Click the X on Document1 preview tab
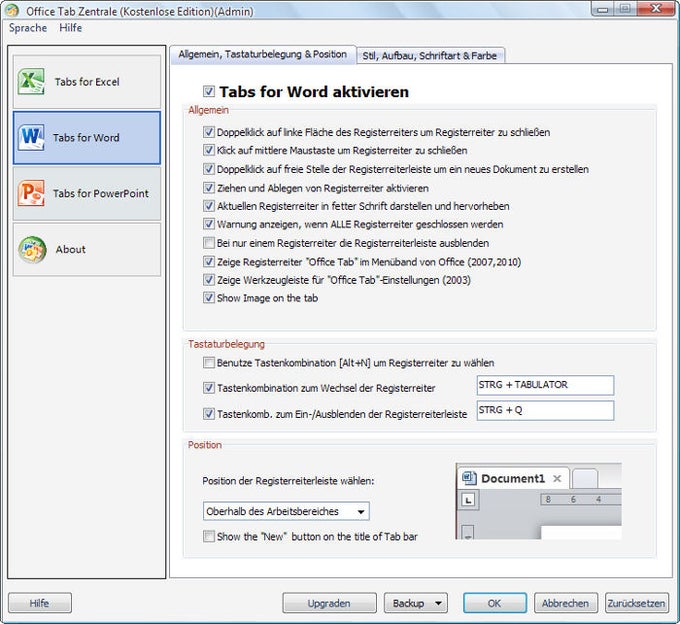The width and height of the screenshot is (680, 624). [x=557, y=478]
